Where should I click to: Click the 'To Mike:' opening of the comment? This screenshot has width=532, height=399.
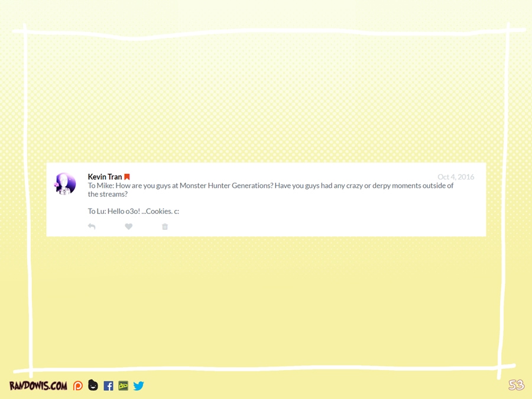(x=100, y=186)
